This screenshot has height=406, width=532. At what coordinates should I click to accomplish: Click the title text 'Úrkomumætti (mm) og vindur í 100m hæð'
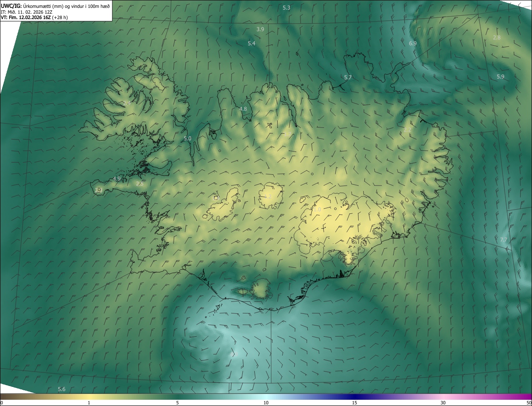(66, 6)
